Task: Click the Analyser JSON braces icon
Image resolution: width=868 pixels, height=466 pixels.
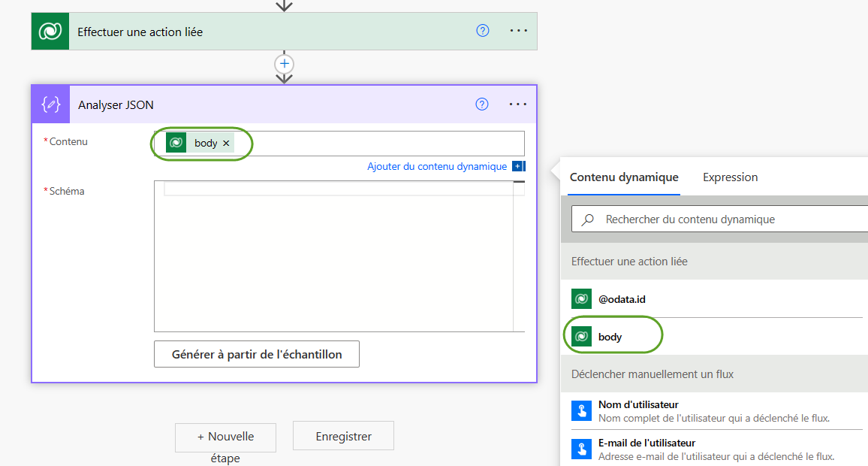Action: coord(51,104)
